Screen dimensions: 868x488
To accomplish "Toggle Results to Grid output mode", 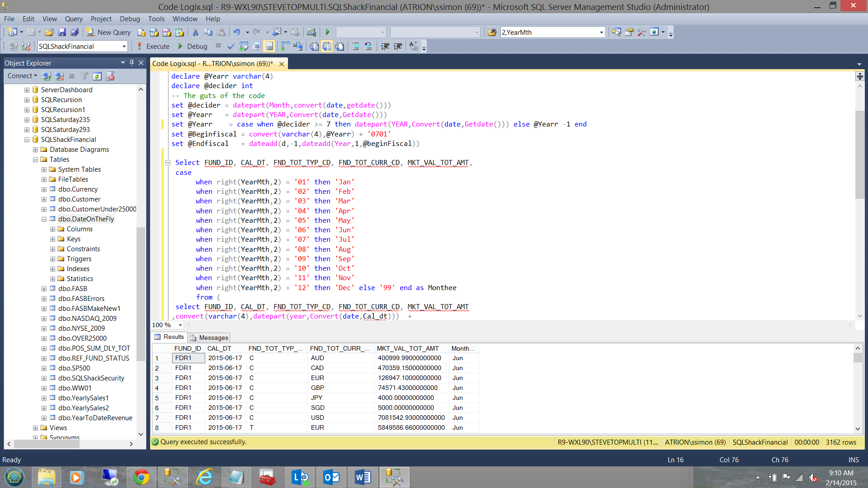I will click(x=327, y=46).
